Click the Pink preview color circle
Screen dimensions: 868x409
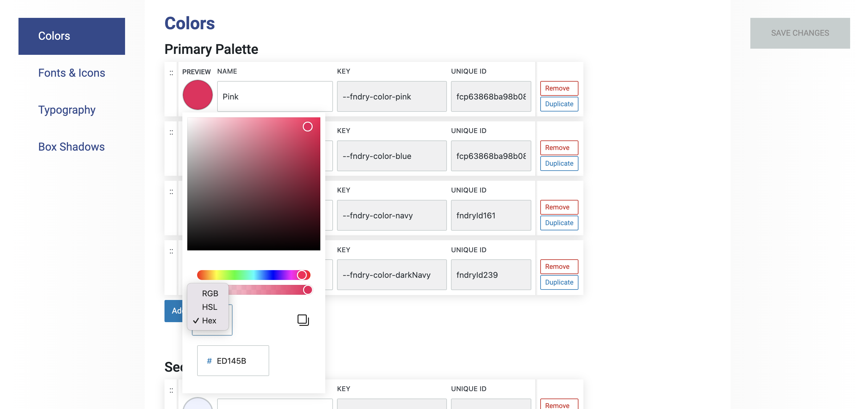197,95
